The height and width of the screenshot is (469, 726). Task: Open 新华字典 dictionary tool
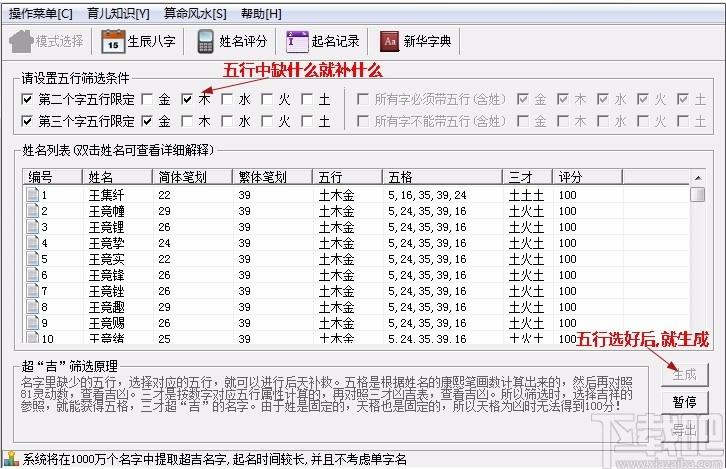pos(389,42)
